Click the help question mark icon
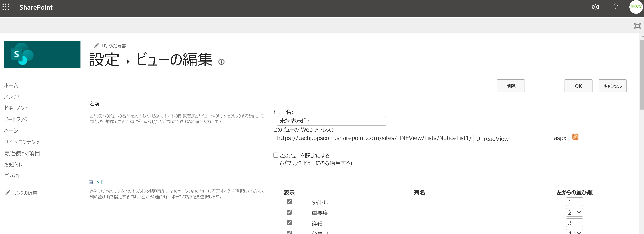The width and height of the screenshot is (644, 234). [616, 7]
